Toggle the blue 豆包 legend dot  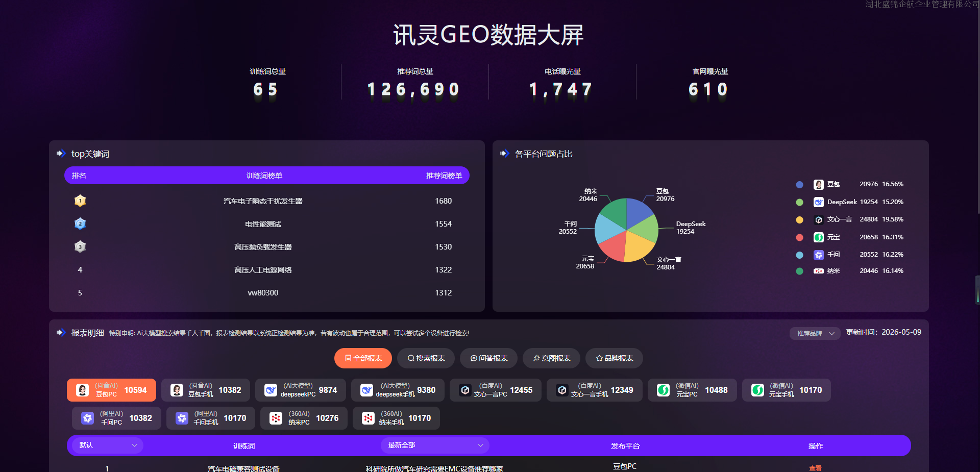click(800, 185)
